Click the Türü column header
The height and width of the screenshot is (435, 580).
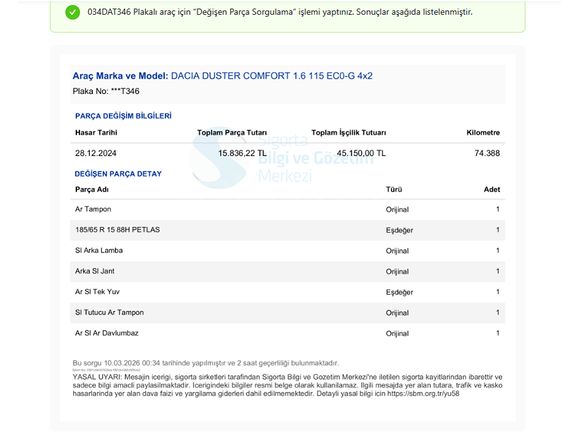click(394, 189)
